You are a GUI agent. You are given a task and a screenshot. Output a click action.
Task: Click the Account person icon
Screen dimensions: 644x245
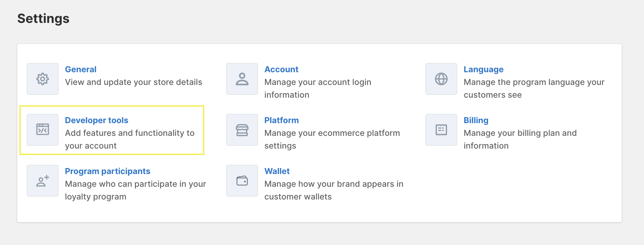(242, 79)
